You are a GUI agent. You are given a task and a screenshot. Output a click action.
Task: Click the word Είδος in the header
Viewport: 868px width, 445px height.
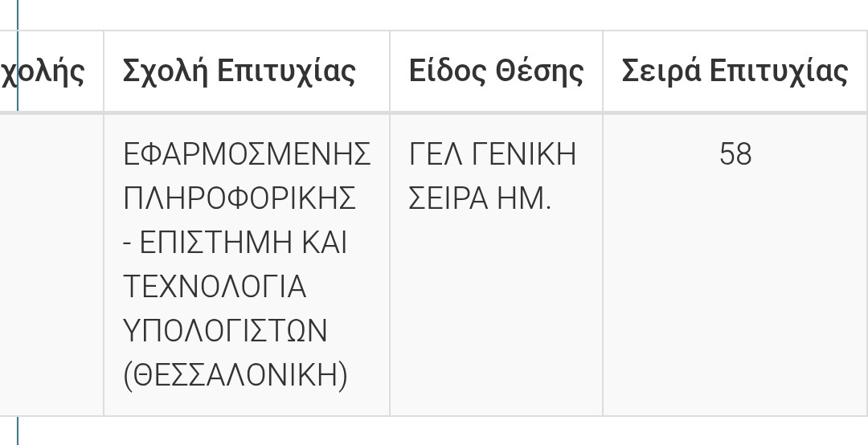tap(448, 71)
